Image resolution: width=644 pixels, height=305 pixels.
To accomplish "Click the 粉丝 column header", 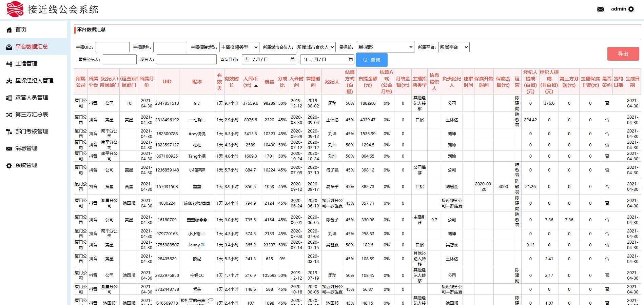I will pos(269,82).
